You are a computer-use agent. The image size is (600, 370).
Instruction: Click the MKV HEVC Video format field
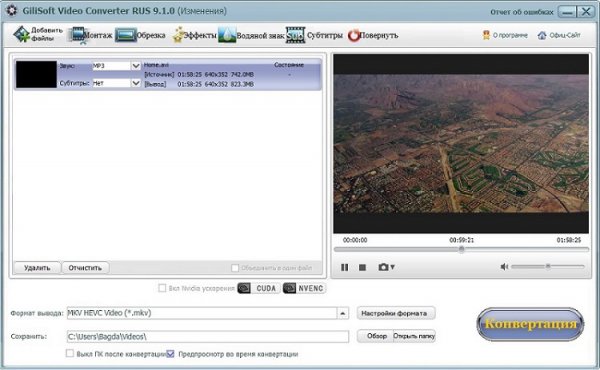pyautogui.click(x=202, y=313)
